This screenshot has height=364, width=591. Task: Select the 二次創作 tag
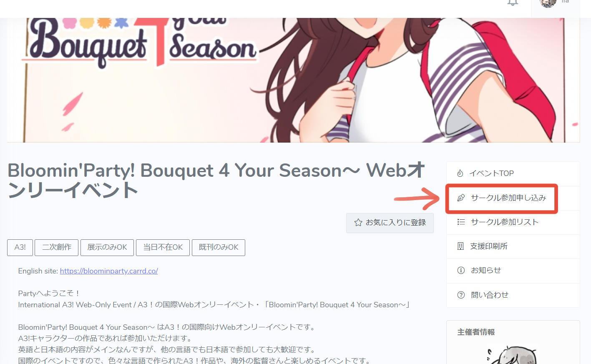(57, 247)
